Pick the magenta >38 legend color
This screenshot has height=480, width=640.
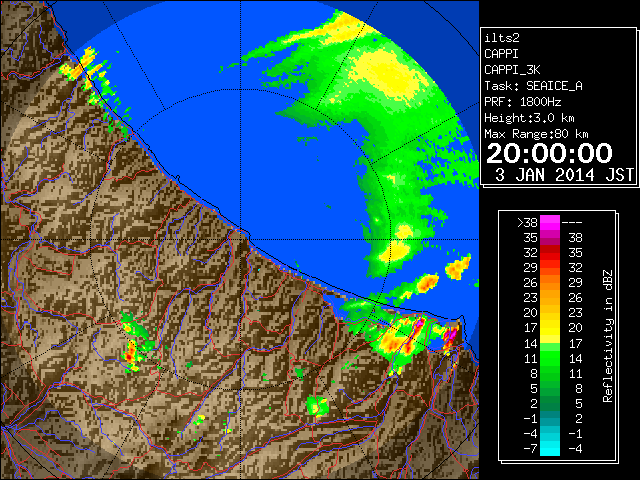(x=550, y=222)
